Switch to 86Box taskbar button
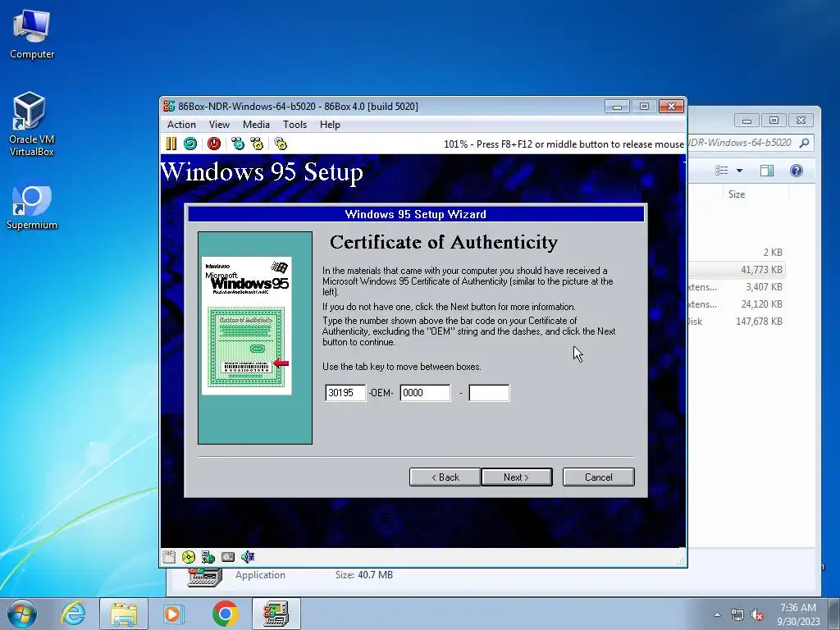This screenshot has width=840, height=630. click(276, 614)
